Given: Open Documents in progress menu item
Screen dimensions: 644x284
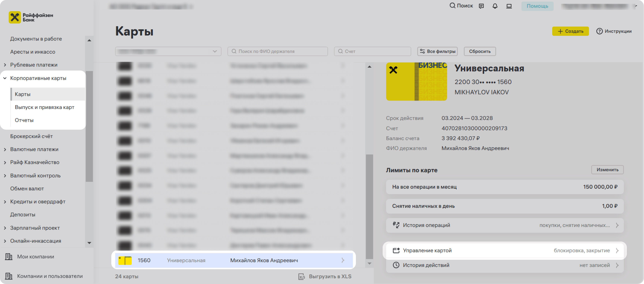Looking at the screenshot, I should 36,39.
